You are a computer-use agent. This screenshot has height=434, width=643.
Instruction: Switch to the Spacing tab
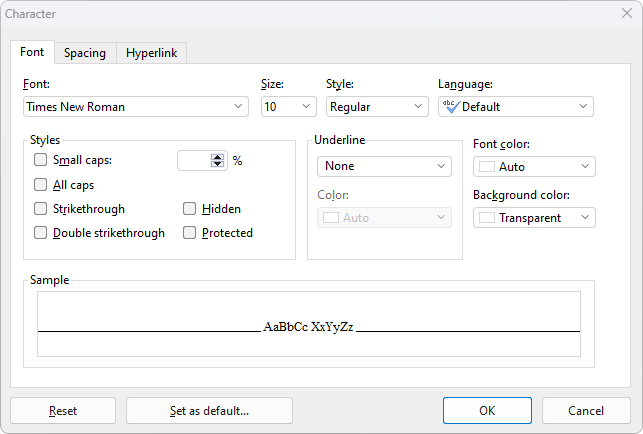coord(85,53)
